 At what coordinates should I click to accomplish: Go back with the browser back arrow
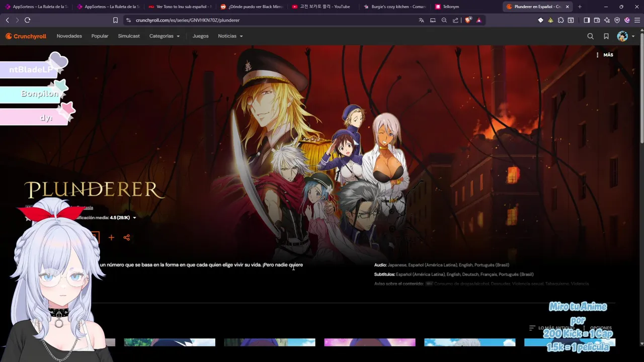tap(7, 20)
